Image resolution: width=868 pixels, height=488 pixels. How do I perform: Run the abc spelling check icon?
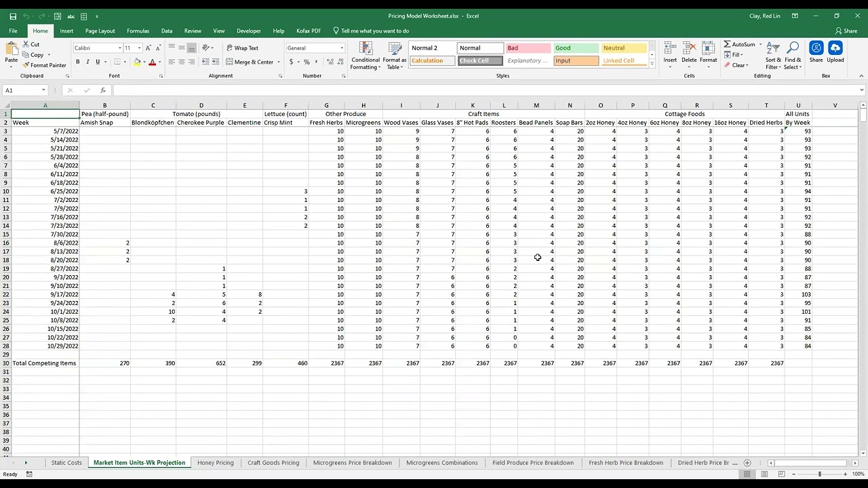(71, 16)
